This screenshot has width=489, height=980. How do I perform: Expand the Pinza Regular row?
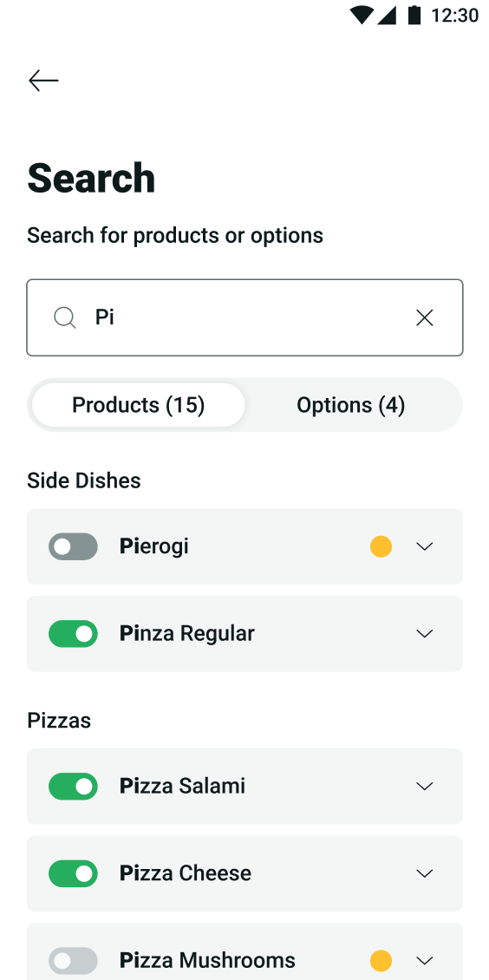(x=425, y=634)
